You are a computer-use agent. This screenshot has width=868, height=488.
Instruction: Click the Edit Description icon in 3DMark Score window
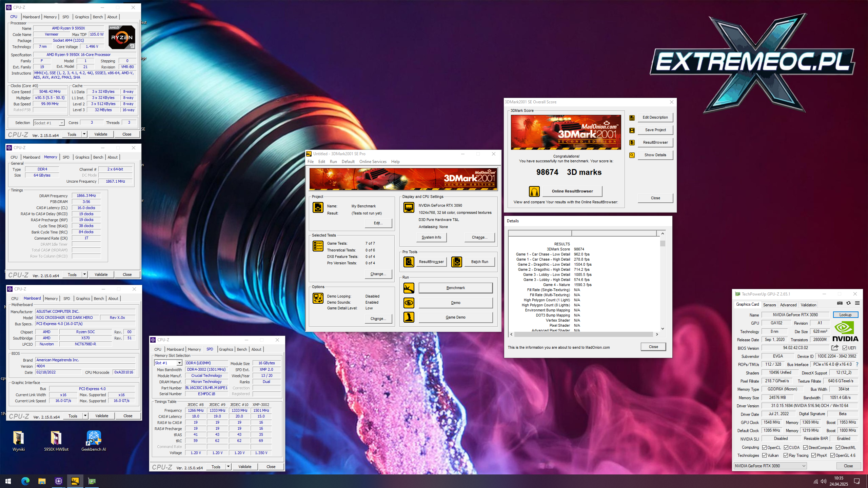click(632, 118)
